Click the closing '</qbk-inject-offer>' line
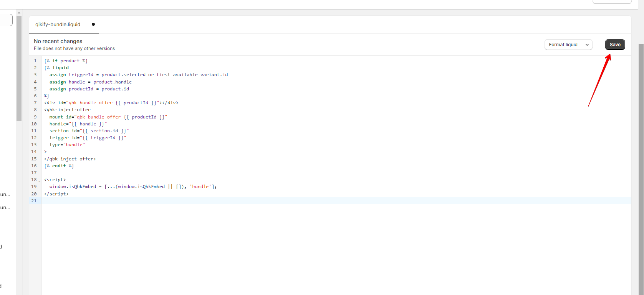644x295 pixels. coord(70,159)
